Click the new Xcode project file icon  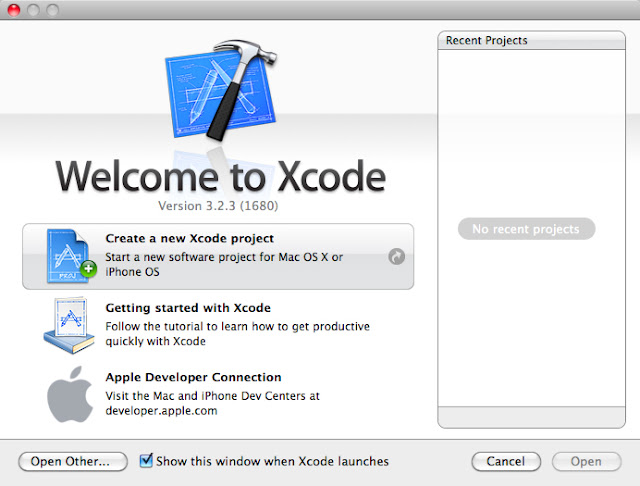(71, 256)
